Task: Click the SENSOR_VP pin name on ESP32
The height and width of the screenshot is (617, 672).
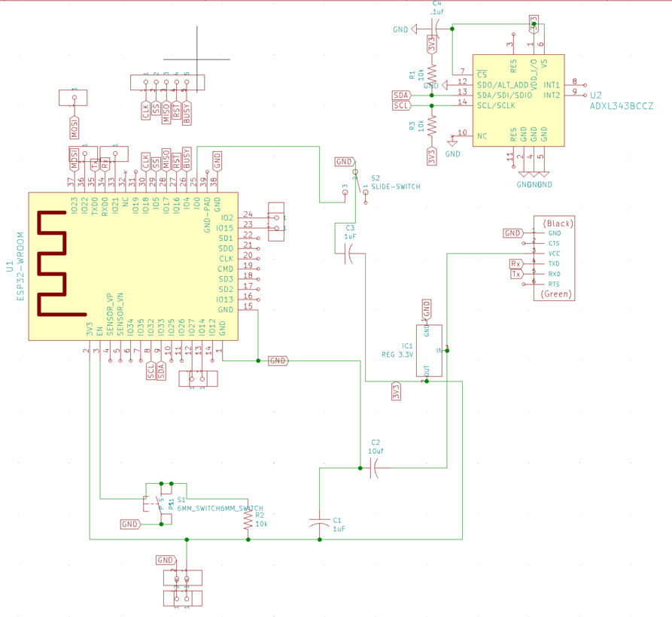Action: (110, 314)
